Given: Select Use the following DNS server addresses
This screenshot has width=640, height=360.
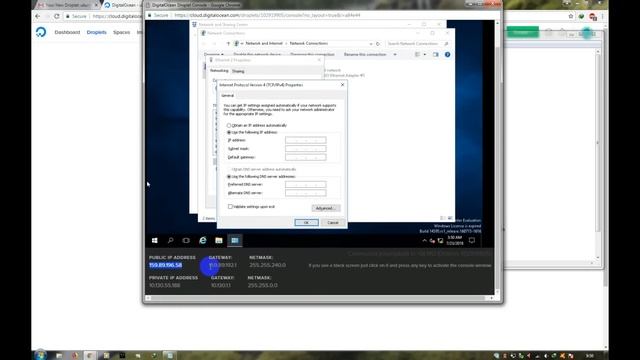Looking at the screenshot, I should [x=261, y=176].
